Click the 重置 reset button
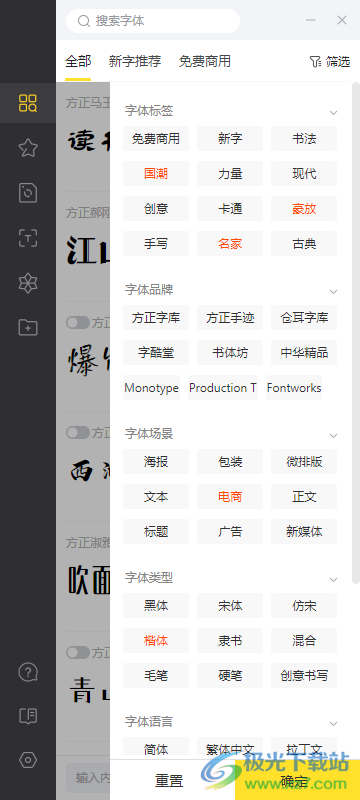This screenshot has height=800, width=360. 169,781
